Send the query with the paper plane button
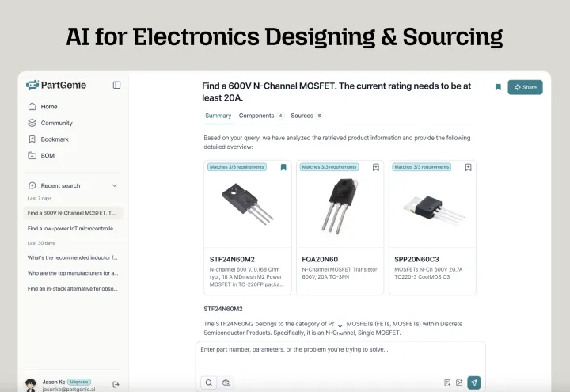 pyautogui.click(x=474, y=382)
